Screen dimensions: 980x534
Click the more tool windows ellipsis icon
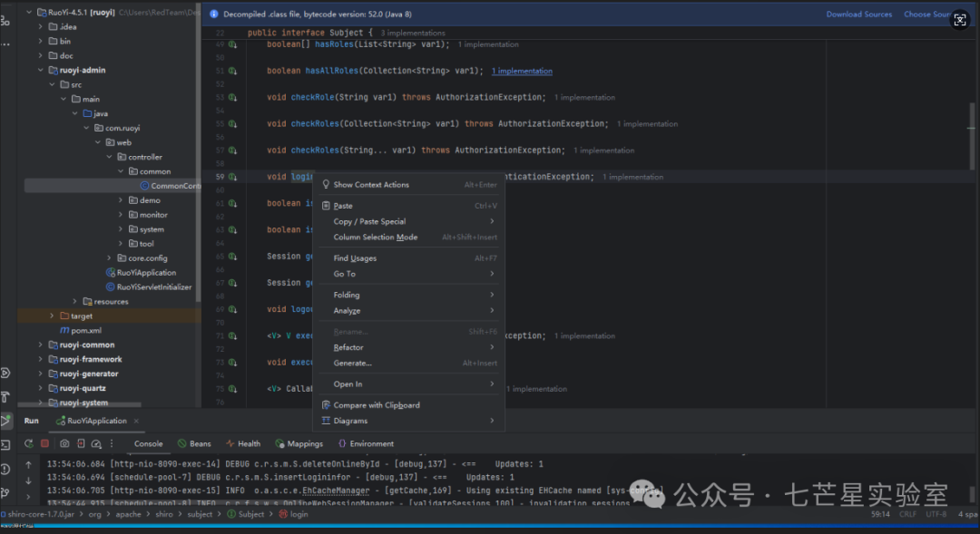point(5,44)
